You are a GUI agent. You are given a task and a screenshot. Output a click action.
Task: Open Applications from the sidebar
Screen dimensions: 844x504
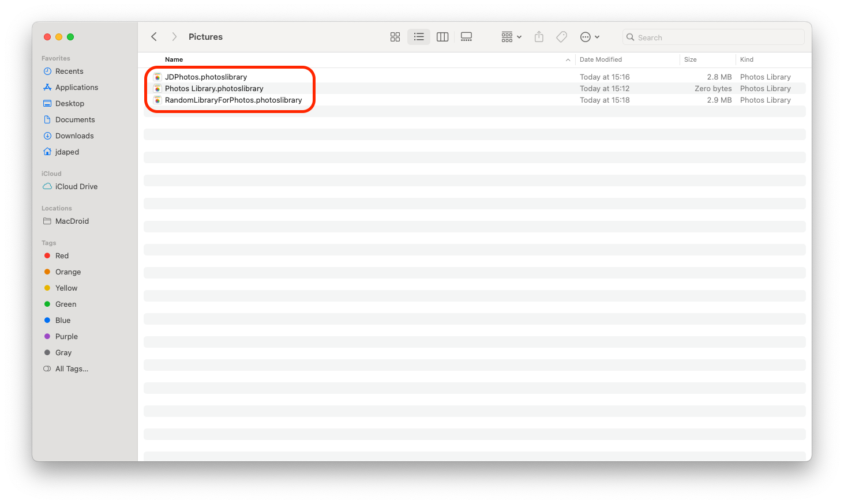(x=76, y=87)
